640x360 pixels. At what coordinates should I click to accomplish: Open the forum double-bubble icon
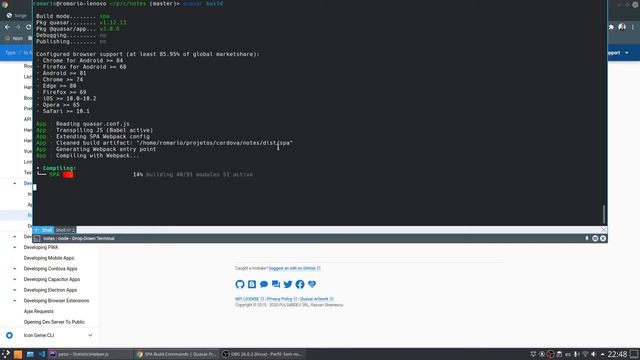(x=276, y=284)
